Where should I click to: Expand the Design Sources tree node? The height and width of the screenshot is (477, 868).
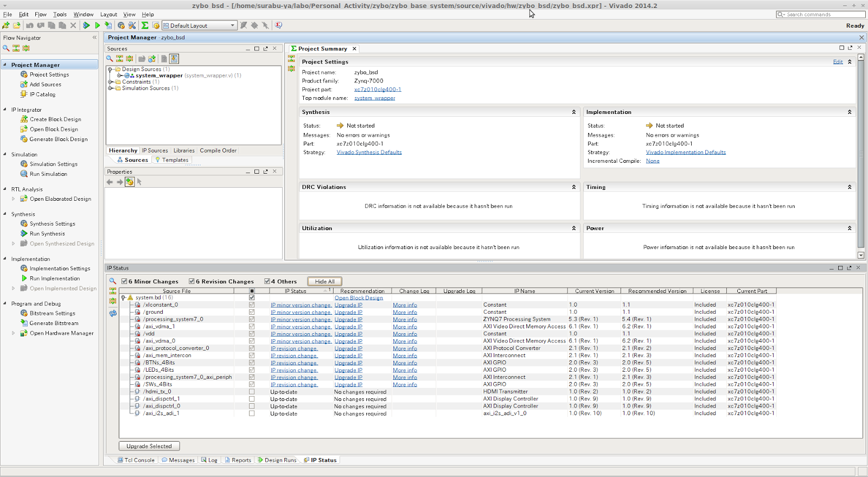[x=110, y=69]
